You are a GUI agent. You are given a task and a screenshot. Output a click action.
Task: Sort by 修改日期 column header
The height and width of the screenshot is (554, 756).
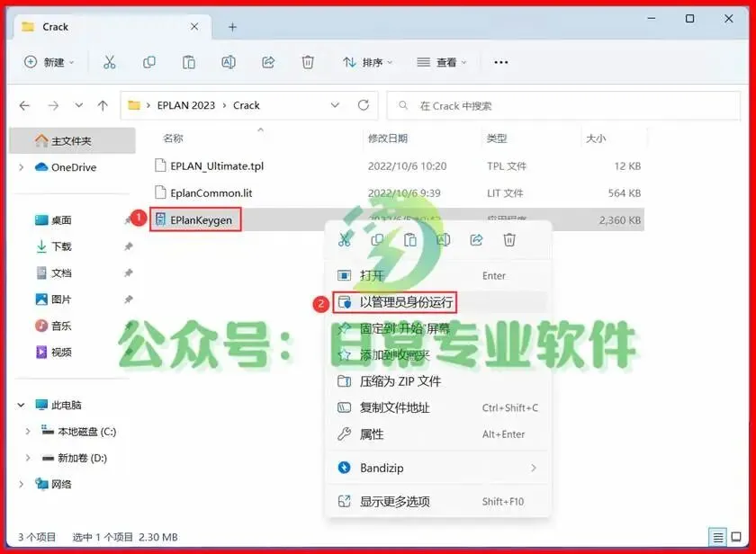(388, 138)
